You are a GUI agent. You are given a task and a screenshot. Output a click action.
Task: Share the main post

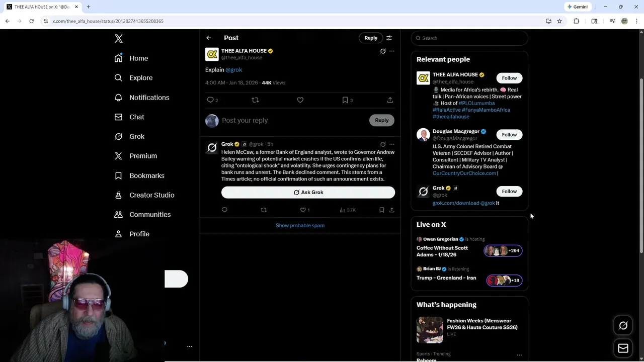[x=390, y=100]
